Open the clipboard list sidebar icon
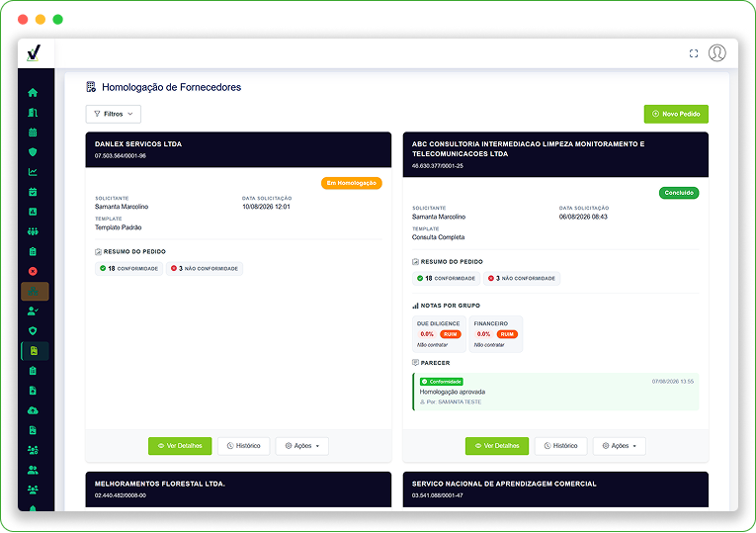 pyautogui.click(x=33, y=251)
